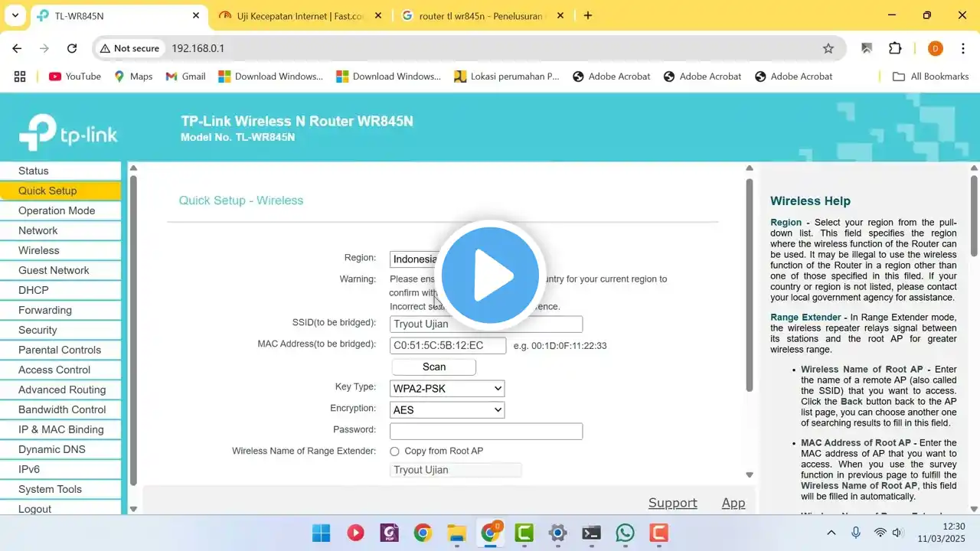Click the SSID to be bridged field
This screenshot has width=980, height=551.
(486, 324)
